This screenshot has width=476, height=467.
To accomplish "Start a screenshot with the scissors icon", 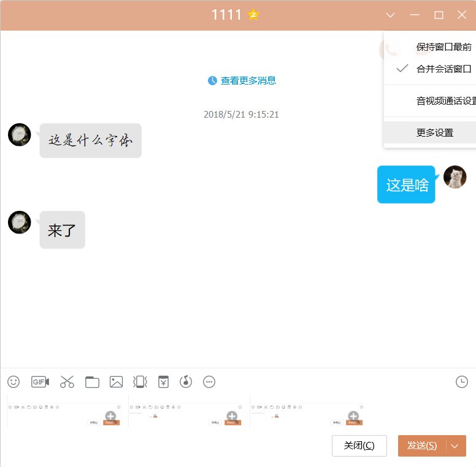I will point(67,382).
